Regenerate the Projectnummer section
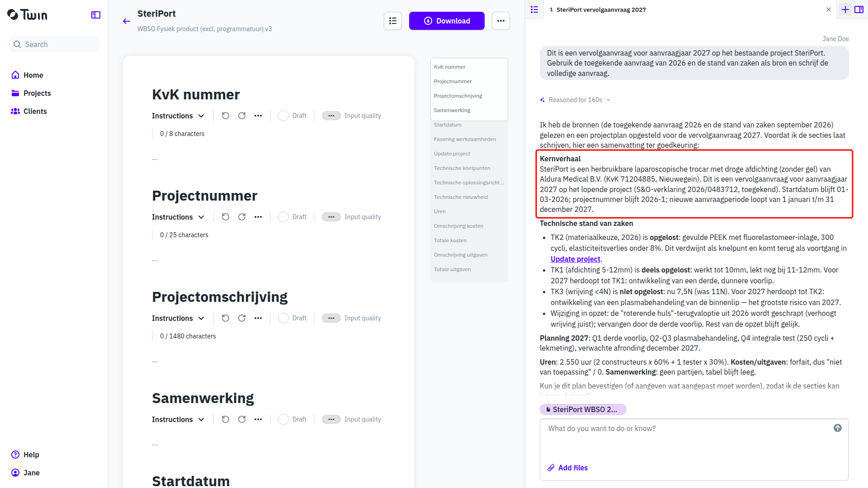Image resolution: width=868 pixels, height=488 pixels. click(242, 217)
